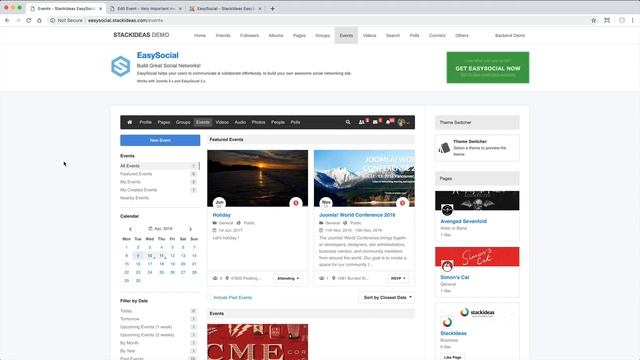Click the featured badge on the Holiday event

click(x=296, y=203)
